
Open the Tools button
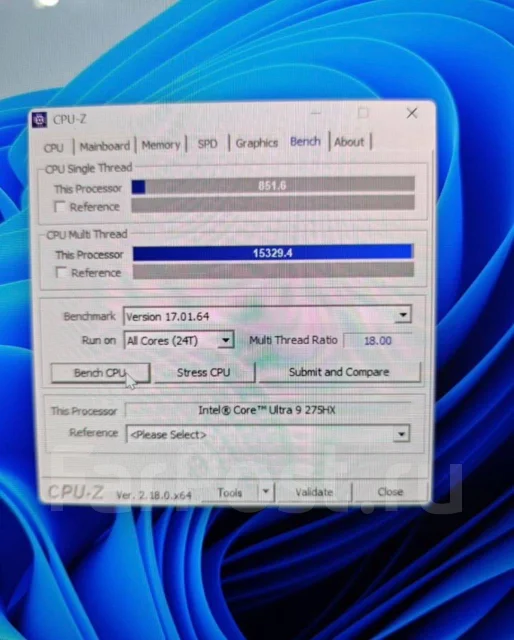pyautogui.click(x=230, y=493)
